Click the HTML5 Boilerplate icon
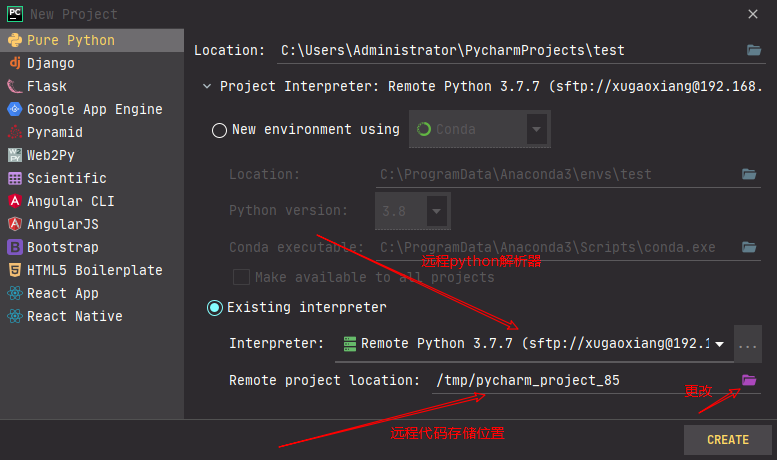777x460 pixels. pos(15,270)
